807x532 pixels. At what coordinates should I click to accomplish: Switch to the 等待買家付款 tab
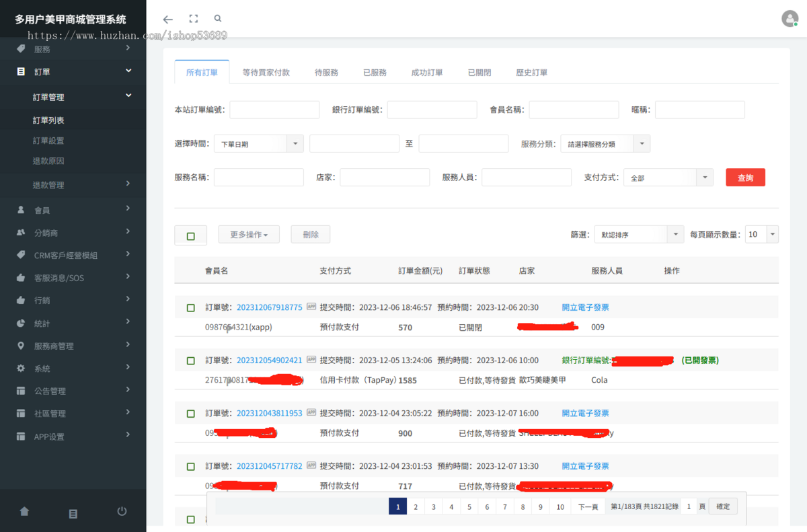266,72
